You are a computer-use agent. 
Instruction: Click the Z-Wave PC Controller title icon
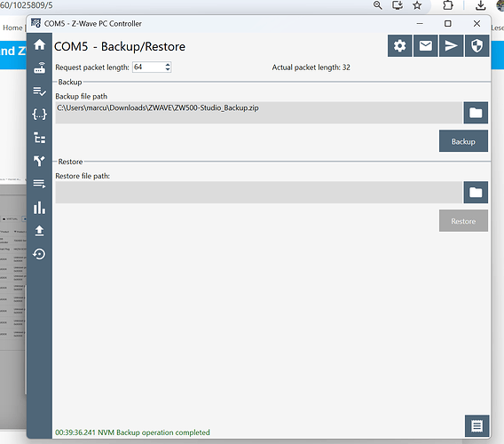coord(35,23)
